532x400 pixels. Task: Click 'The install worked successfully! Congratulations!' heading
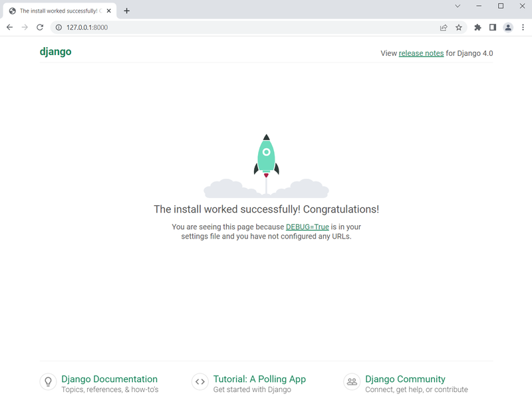click(267, 209)
